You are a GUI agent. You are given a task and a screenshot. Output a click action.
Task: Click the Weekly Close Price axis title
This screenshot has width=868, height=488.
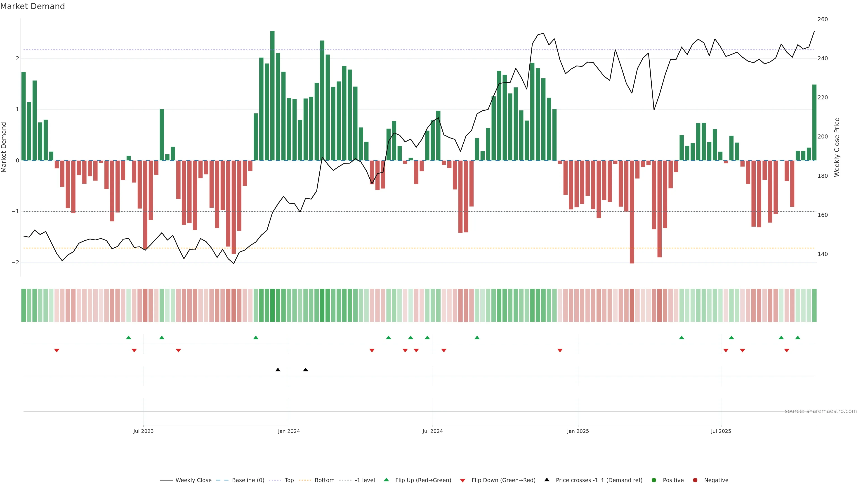(x=837, y=147)
